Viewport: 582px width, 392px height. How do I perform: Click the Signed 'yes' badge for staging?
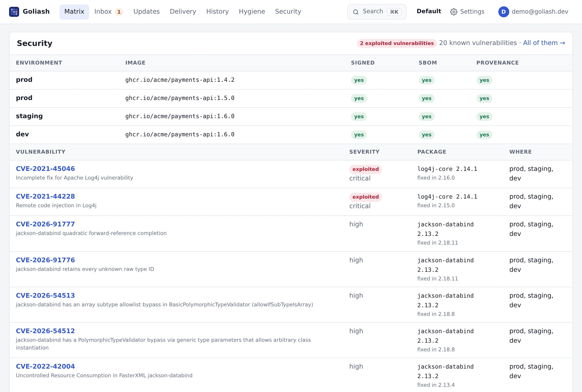tap(359, 117)
